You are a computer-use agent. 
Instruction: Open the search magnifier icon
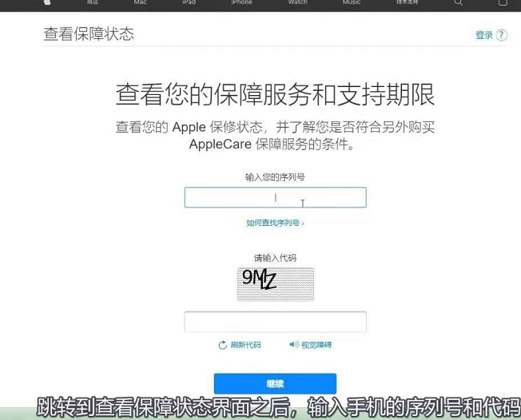click(x=458, y=2)
